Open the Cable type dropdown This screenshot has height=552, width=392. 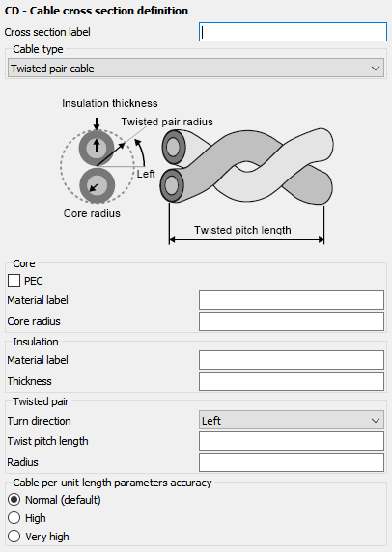(196, 69)
